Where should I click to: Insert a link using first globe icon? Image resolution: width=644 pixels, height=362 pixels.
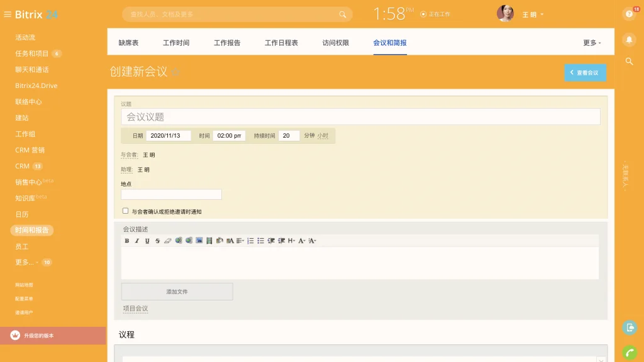click(x=178, y=241)
